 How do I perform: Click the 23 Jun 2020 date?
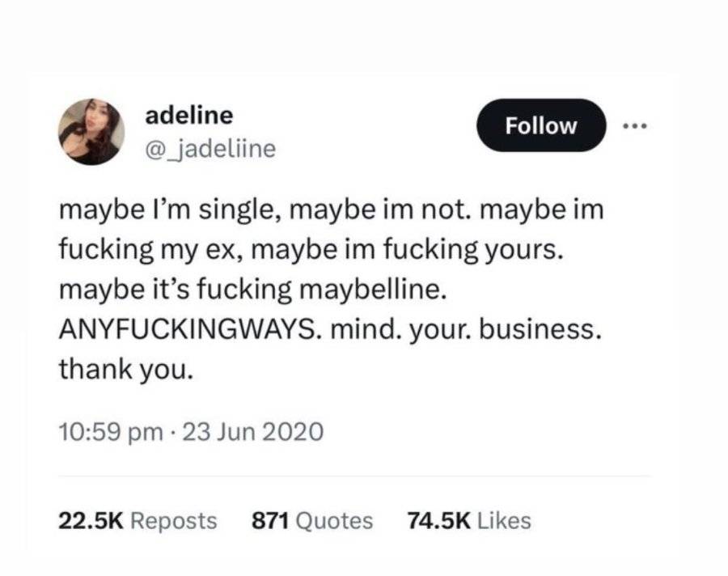tap(252, 431)
